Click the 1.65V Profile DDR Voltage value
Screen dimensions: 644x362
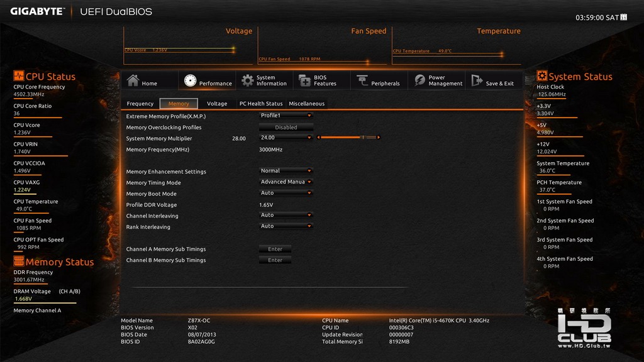[x=266, y=205]
